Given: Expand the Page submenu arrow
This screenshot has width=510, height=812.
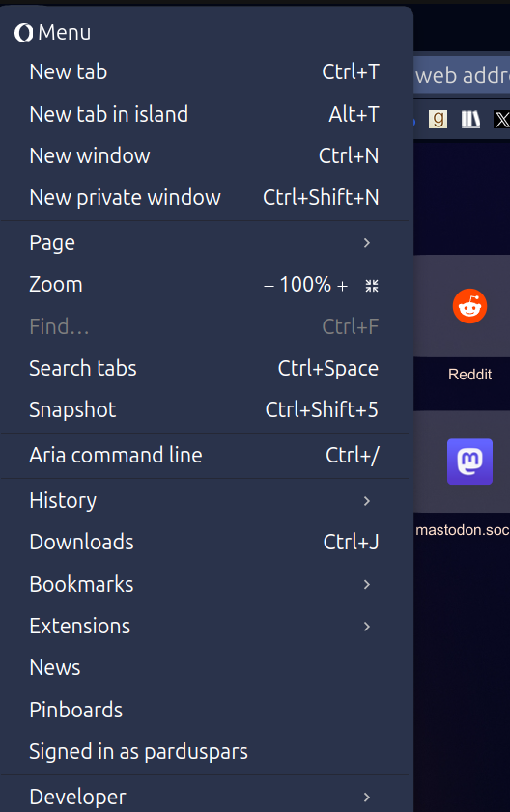Looking at the screenshot, I should tap(367, 243).
